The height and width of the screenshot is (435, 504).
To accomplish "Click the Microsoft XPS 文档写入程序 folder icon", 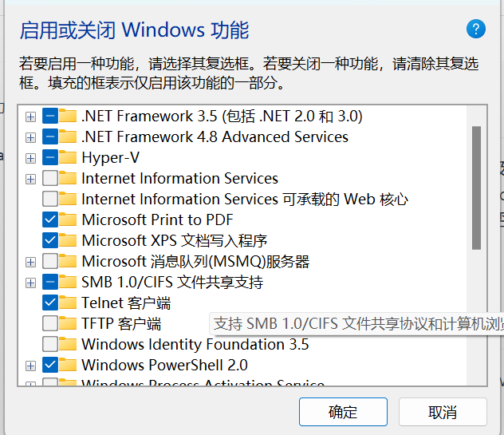I will coord(69,240).
